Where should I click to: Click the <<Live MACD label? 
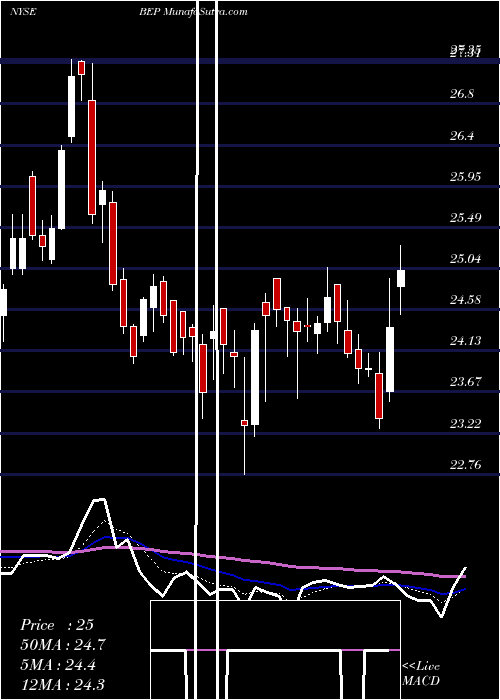(x=421, y=673)
